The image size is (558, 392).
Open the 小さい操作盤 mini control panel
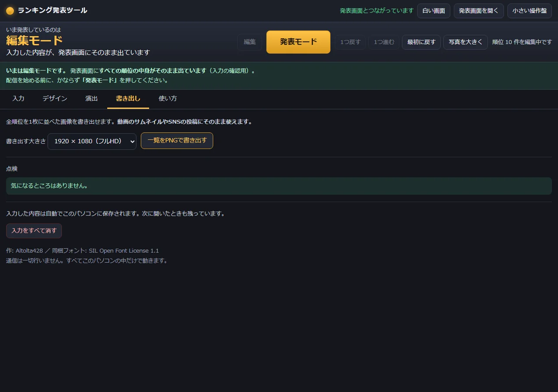click(530, 11)
